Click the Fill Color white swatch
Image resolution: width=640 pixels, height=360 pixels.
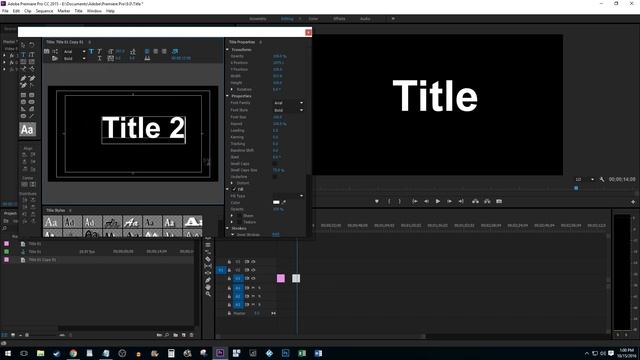[276, 202]
